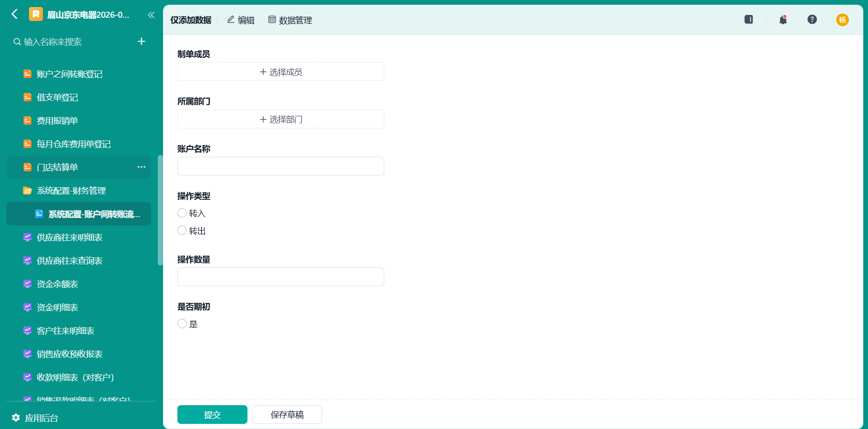Click the sidebar scrollbar
The width and height of the screenshot is (868, 429).
[x=160, y=210]
